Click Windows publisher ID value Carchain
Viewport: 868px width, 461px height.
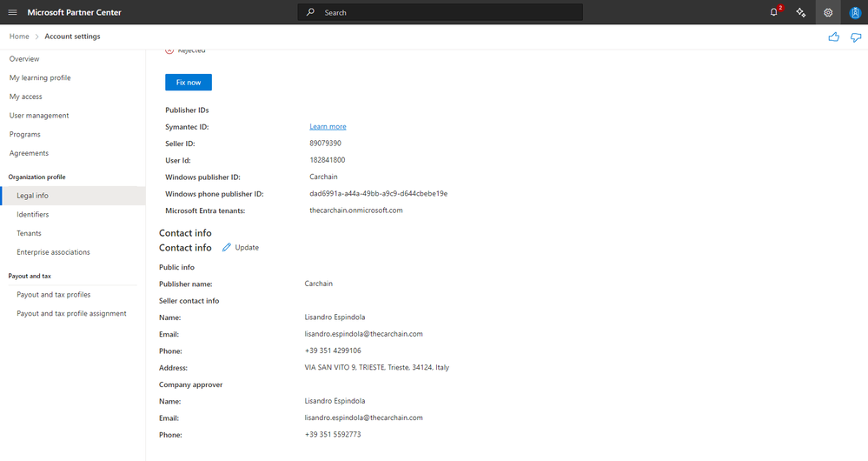click(x=323, y=177)
